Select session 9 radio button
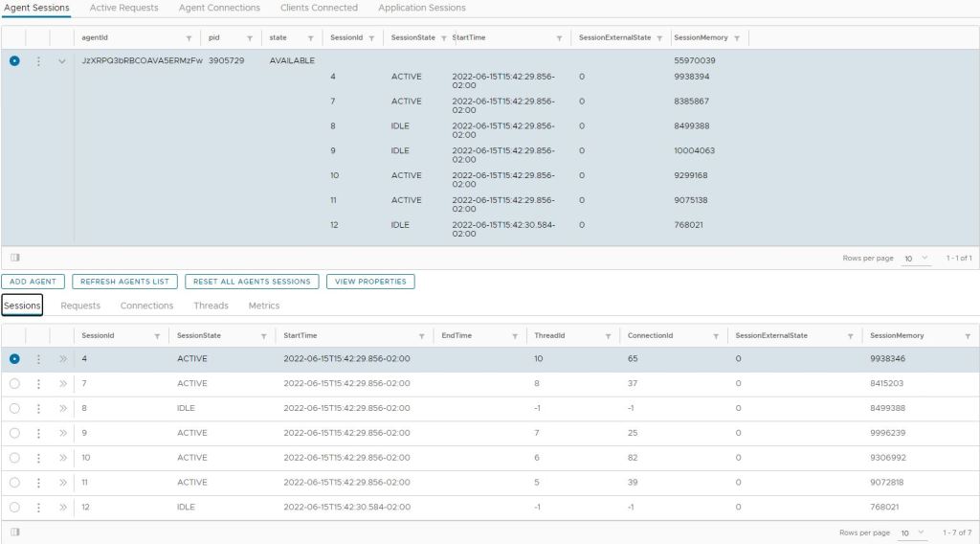The height and width of the screenshot is (544, 980). pyautogui.click(x=14, y=433)
